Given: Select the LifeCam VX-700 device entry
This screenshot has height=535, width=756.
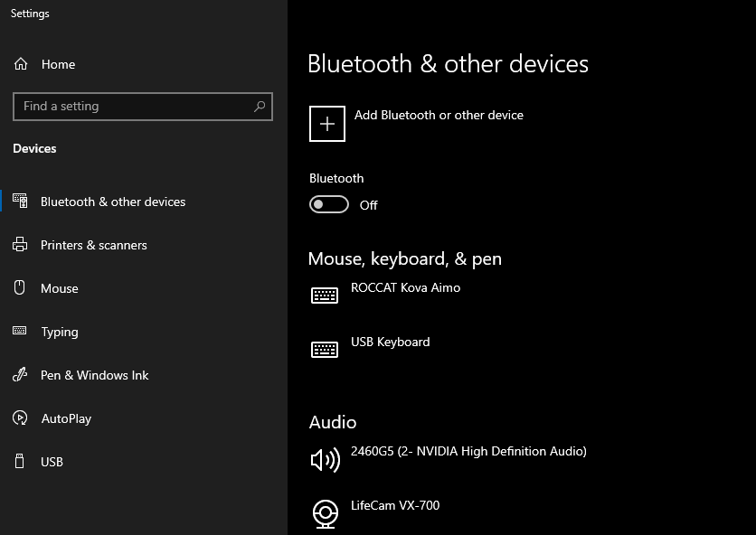Looking at the screenshot, I should tap(394, 506).
